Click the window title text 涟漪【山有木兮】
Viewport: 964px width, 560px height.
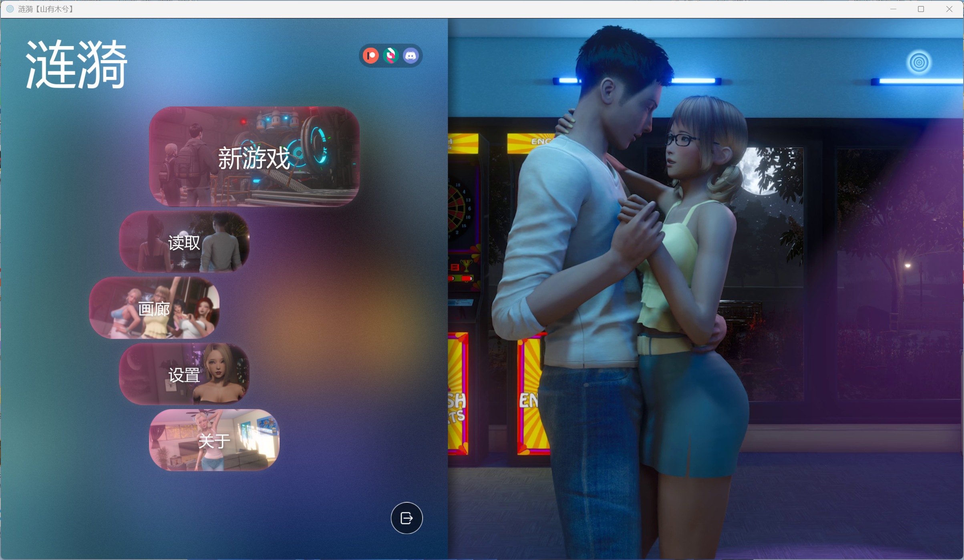click(x=46, y=9)
